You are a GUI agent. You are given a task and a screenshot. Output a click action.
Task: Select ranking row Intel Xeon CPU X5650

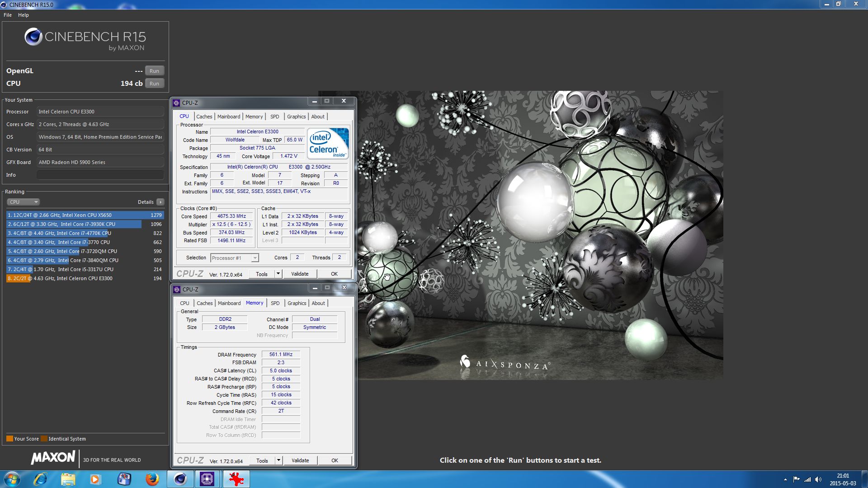85,215
